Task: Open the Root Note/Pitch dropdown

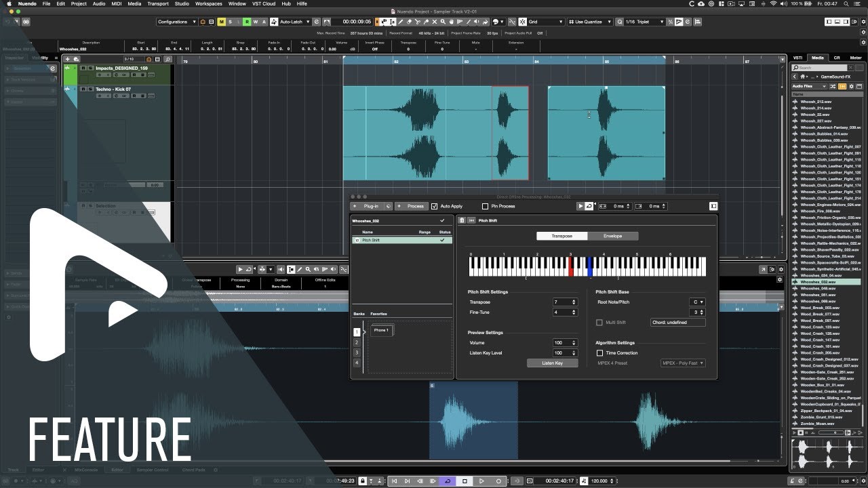Action: tap(697, 302)
